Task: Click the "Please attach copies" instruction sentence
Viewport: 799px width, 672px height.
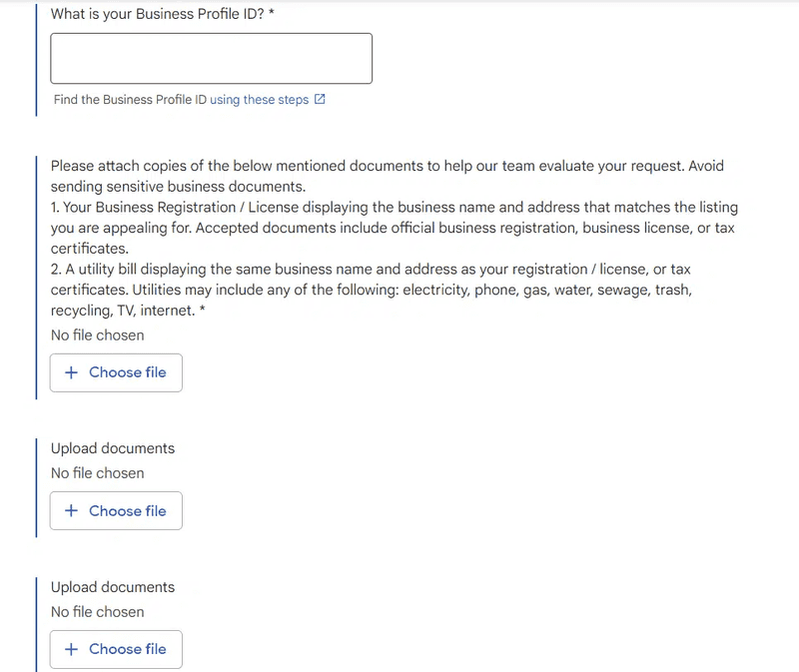Action: 387,166
